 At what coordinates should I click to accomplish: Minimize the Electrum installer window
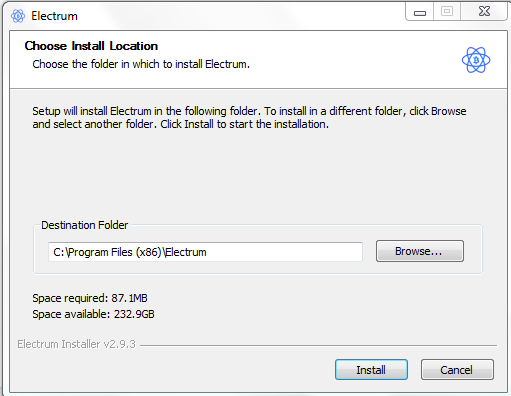pos(420,12)
